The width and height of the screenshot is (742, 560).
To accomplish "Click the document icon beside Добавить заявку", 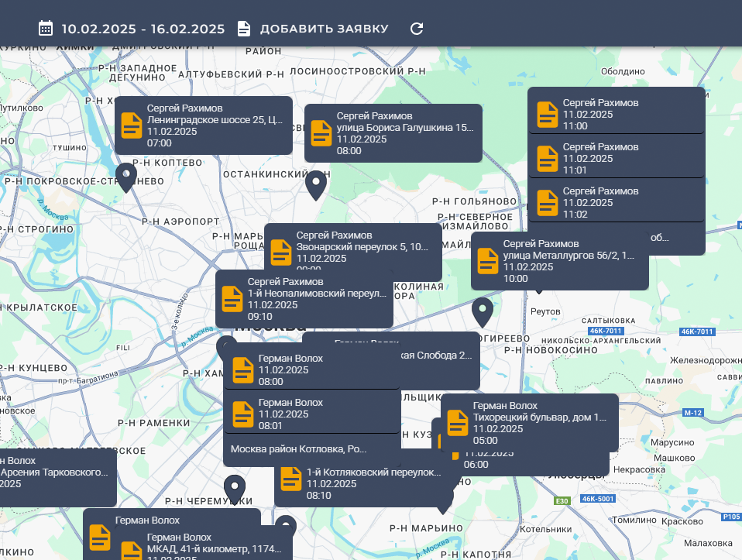I will coord(244,29).
